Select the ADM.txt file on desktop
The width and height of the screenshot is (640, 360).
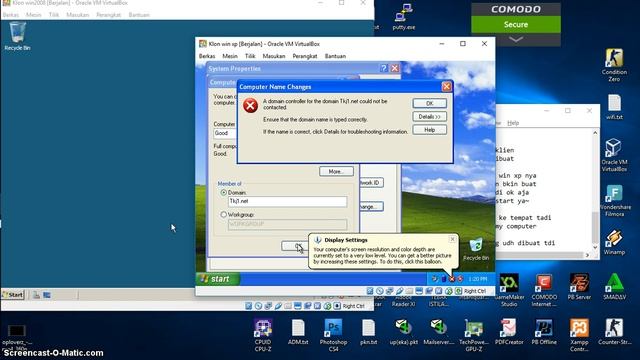click(298, 332)
